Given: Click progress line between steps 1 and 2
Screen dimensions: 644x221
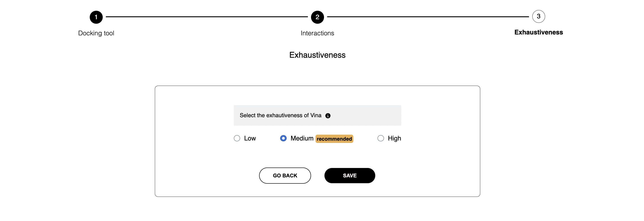Looking at the screenshot, I should [207, 17].
